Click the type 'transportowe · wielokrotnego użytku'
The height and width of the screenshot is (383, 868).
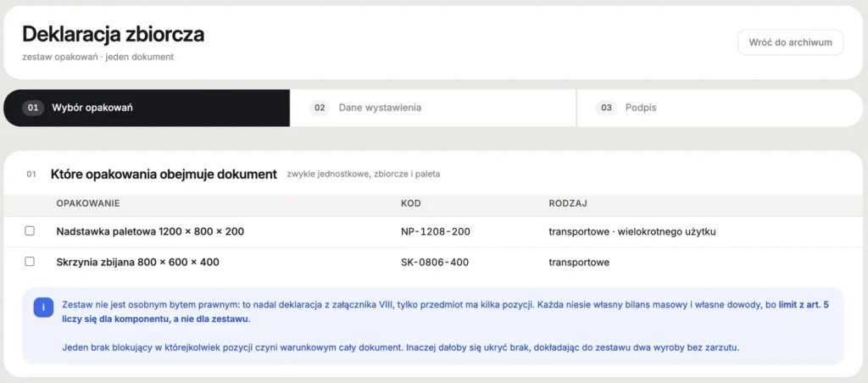(632, 231)
